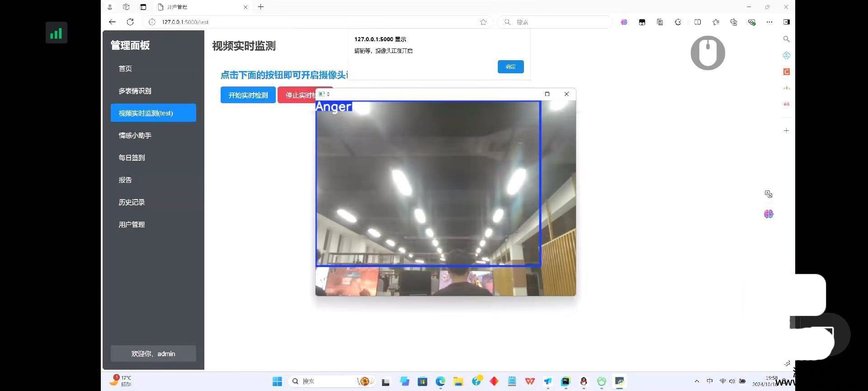Select 每日签到 from the sidebar
Viewport: 868px width, 391px height.
(132, 157)
